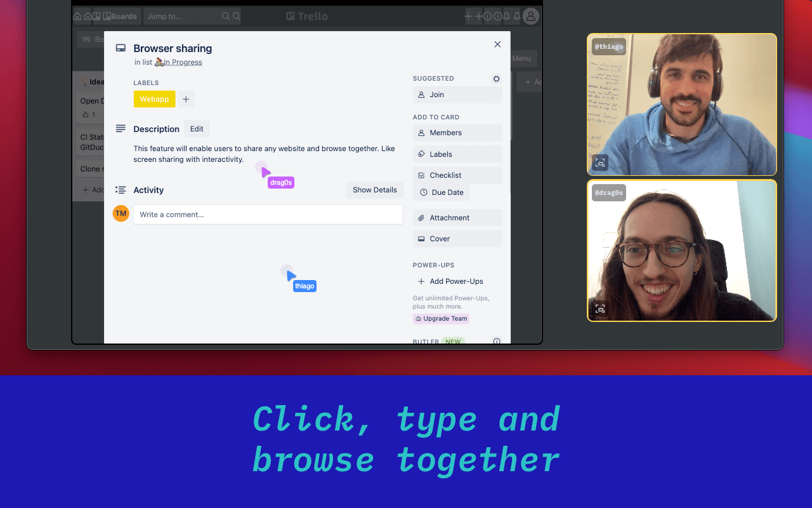Add Power-Ups to the card
This screenshot has width=812, height=508.
tap(450, 281)
